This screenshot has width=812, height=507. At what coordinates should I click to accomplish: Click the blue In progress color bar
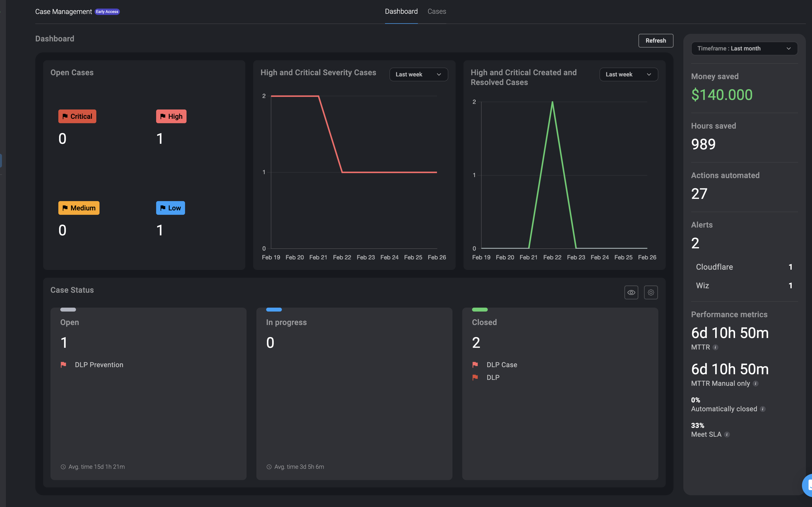click(274, 310)
